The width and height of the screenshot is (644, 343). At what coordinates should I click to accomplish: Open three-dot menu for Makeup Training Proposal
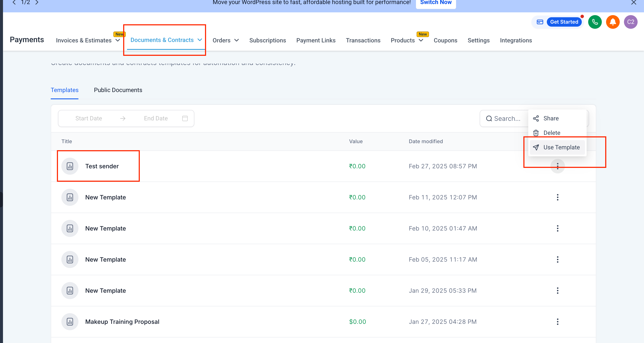click(x=557, y=322)
